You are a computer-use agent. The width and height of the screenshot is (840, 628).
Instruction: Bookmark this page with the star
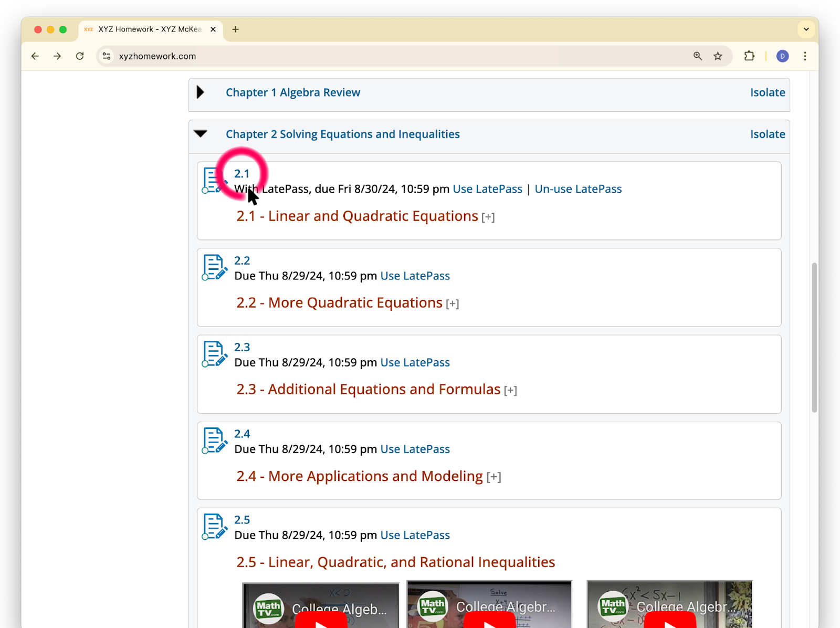tap(718, 56)
